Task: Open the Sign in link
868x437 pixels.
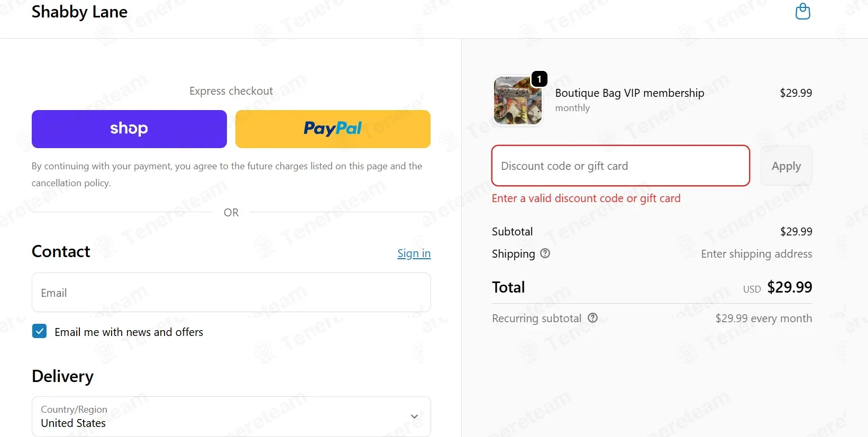Action: (414, 253)
